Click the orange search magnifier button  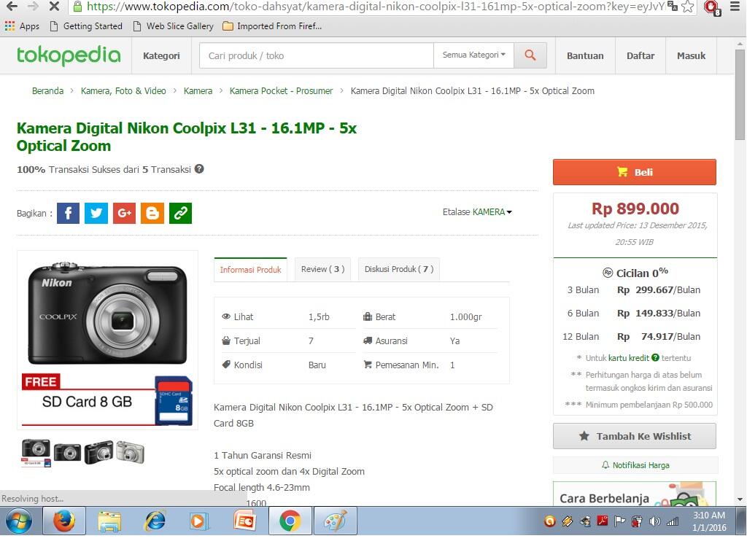[x=530, y=55]
